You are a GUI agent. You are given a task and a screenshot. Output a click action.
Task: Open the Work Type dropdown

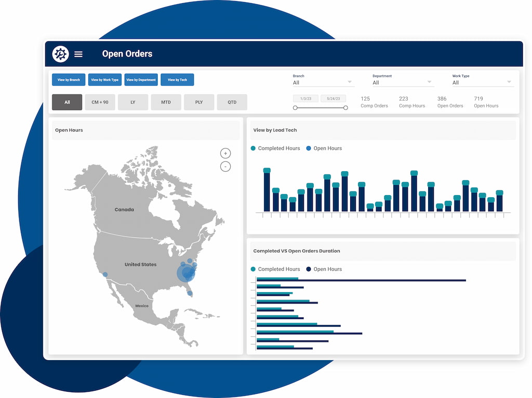[482, 83]
